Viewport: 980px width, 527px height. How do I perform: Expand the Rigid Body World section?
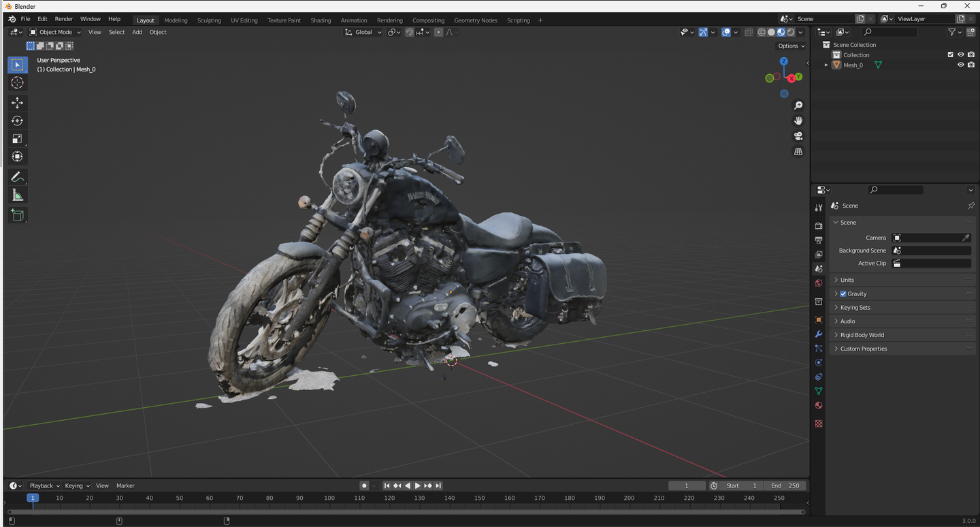click(862, 335)
